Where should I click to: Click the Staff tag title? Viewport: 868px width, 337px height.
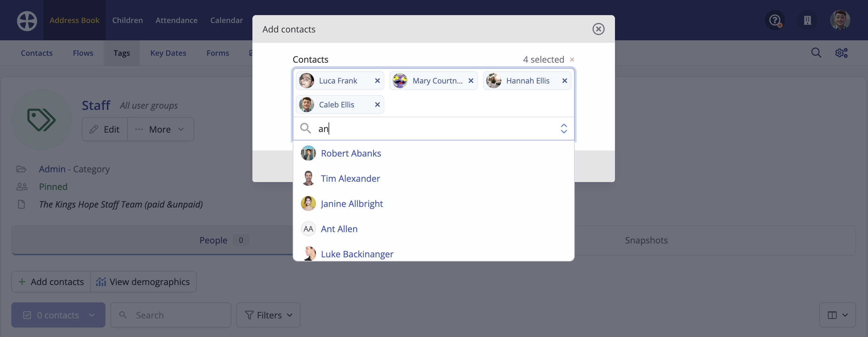click(96, 105)
